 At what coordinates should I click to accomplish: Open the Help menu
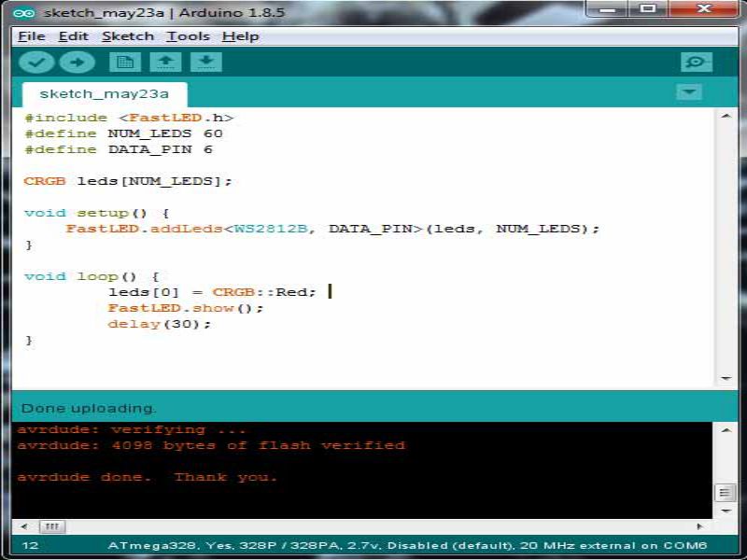(241, 36)
